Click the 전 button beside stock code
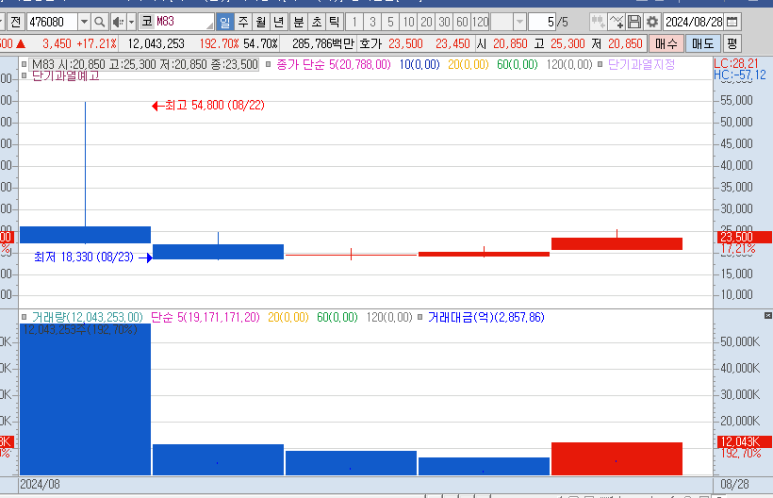The image size is (773, 498). click(x=14, y=21)
